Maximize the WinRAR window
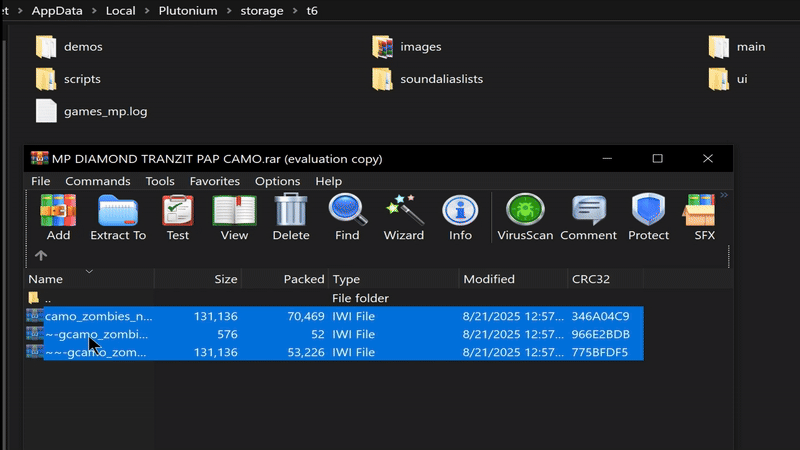This screenshot has width=800, height=450. click(657, 159)
